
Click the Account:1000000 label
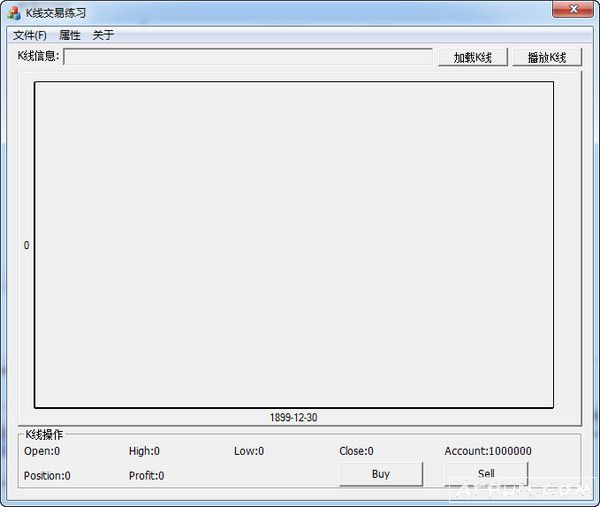click(x=488, y=451)
